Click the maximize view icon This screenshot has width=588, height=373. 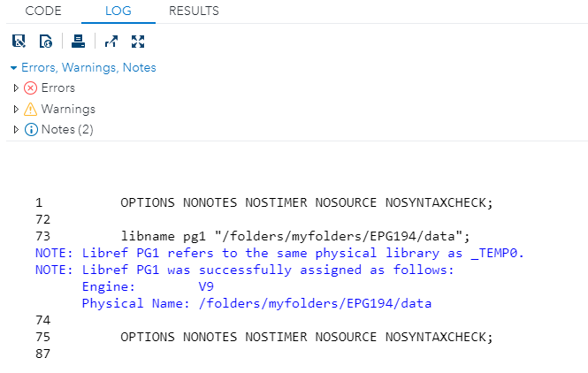click(137, 41)
